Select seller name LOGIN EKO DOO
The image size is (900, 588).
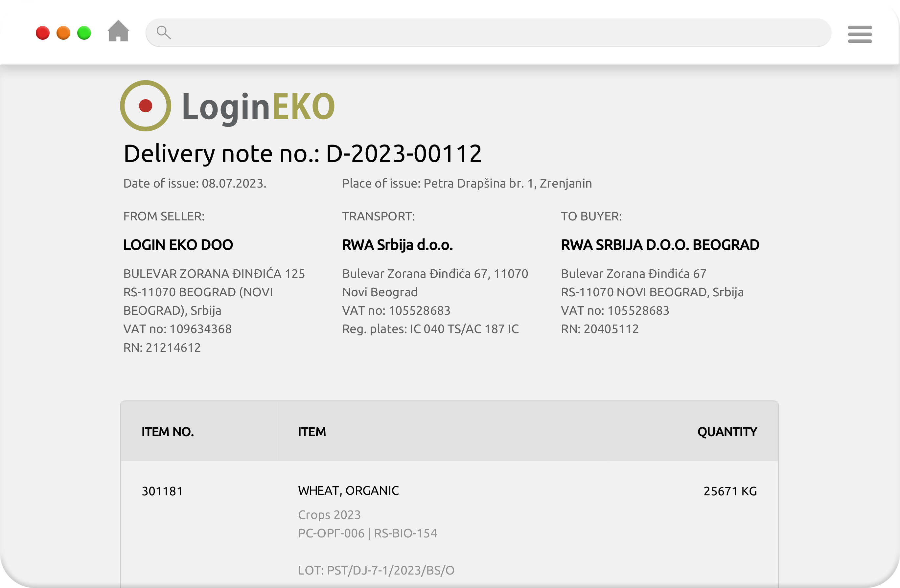[178, 245]
